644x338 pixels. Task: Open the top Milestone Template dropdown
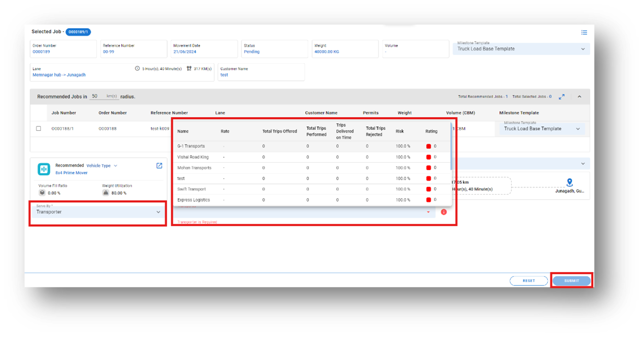521,49
